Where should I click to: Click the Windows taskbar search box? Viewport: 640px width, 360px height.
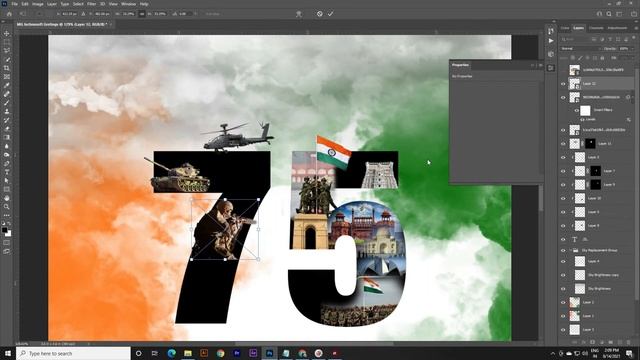(x=74, y=353)
